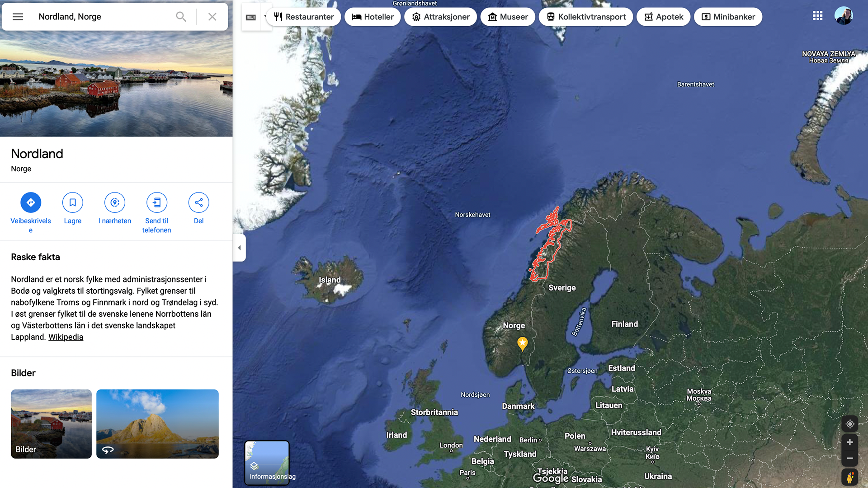The height and width of the screenshot is (488, 868).
Task: Open keyboard input tools dropdown arrow
Action: coord(266,17)
